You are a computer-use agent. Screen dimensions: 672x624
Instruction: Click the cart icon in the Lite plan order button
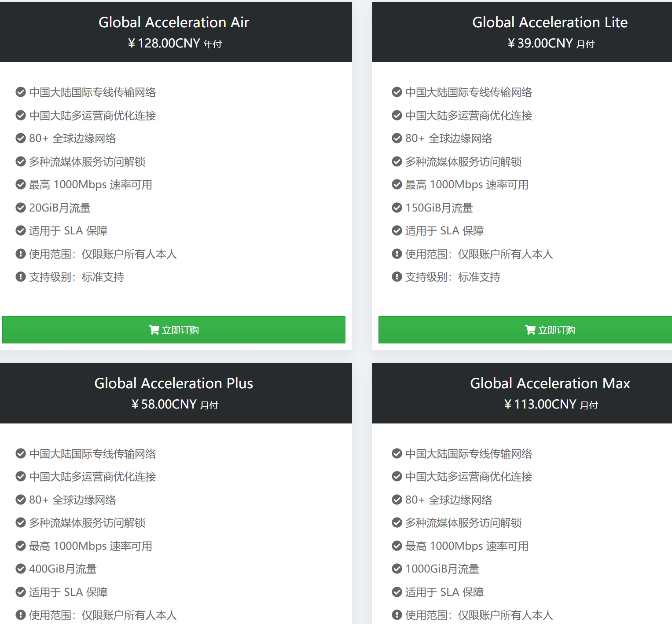click(x=530, y=330)
